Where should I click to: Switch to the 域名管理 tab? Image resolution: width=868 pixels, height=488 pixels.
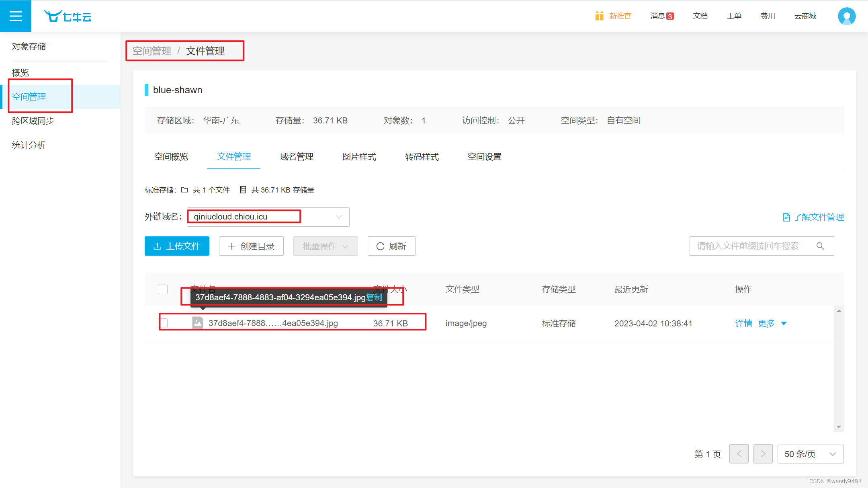click(x=296, y=157)
